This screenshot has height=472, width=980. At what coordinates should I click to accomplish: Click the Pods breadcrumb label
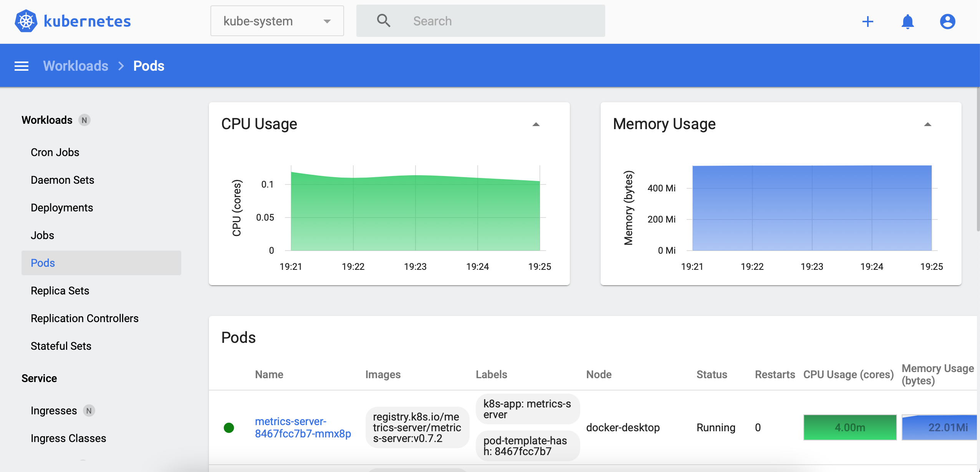click(149, 66)
